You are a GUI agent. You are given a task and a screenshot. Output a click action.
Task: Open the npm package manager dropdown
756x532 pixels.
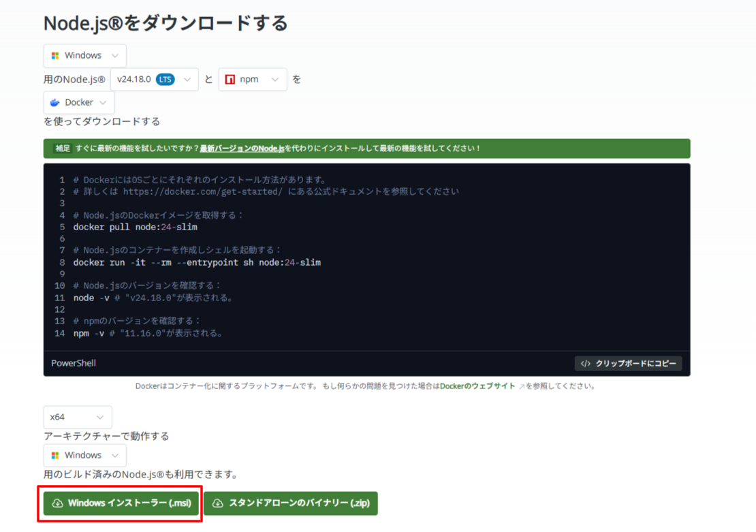click(x=253, y=79)
